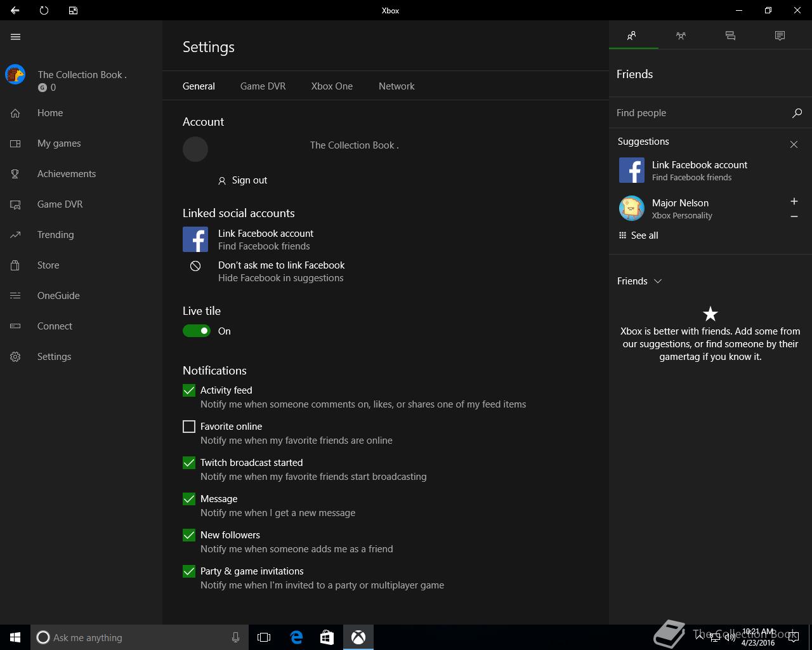812x650 pixels.
Task: Click the Cortana Ask me anything box
Action: pos(139,637)
